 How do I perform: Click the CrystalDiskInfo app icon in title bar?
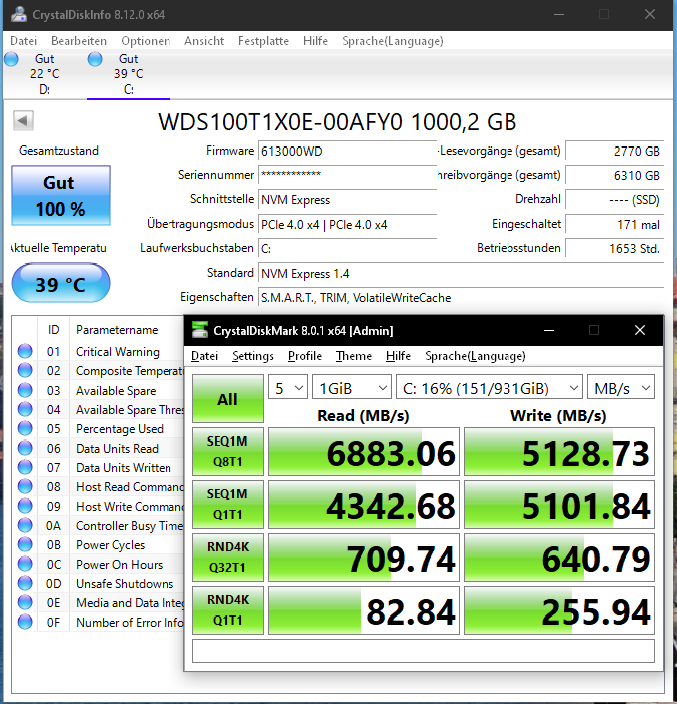(19, 14)
